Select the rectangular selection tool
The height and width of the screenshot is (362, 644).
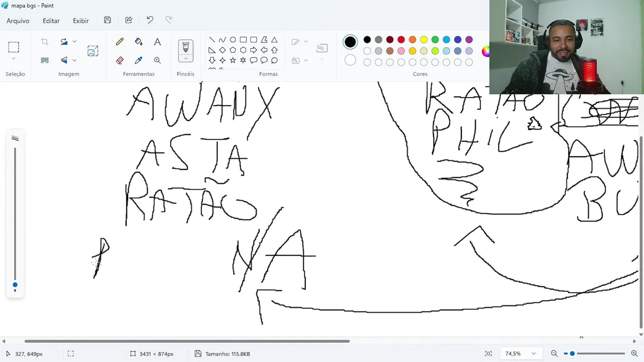(14, 47)
